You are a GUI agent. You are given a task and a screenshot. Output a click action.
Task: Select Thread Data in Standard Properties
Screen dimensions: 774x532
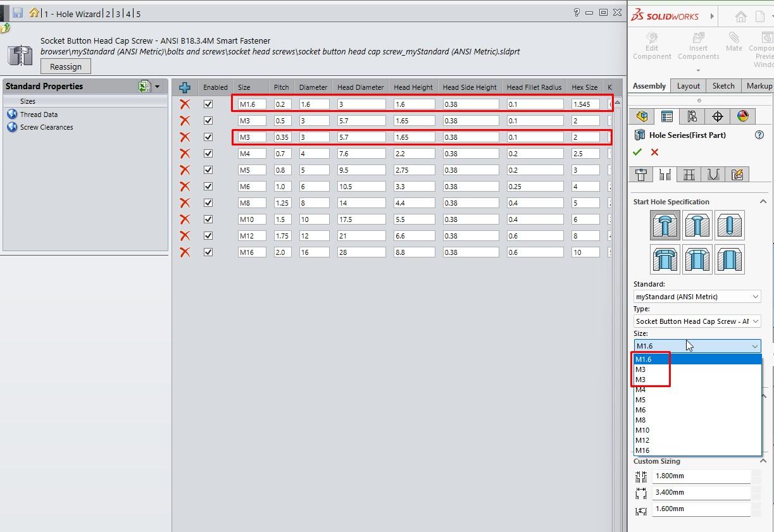(x=39, y=114)
